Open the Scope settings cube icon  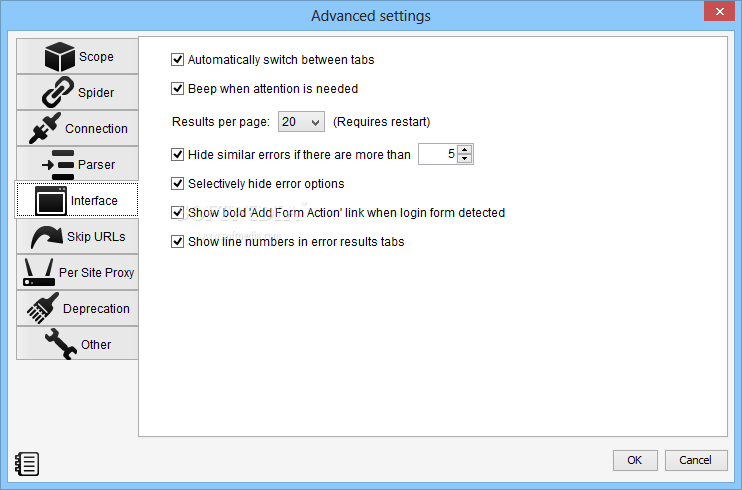pyautogui.click(x=60, y=56)
